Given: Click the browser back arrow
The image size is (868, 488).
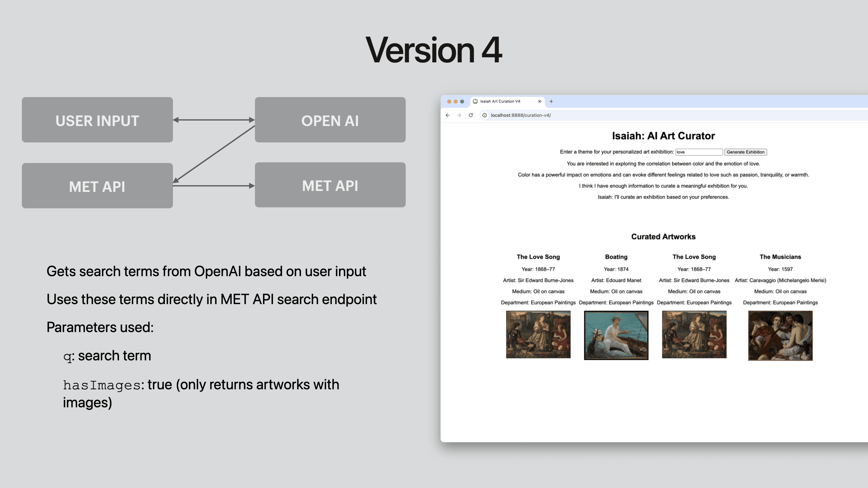Looking at the screenshot, I should coord(448,115).
